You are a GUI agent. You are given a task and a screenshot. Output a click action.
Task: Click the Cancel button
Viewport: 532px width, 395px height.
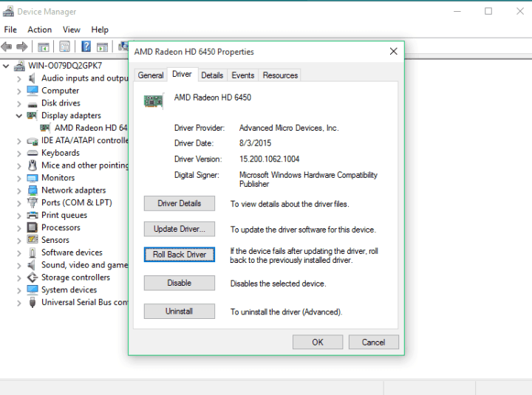tap(374, 342)
